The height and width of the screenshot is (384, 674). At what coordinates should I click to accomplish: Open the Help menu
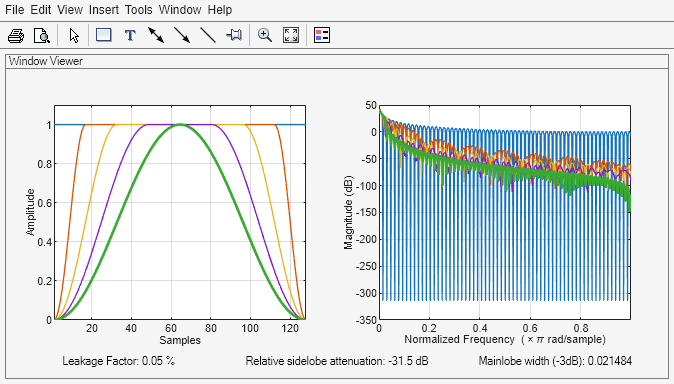(220, 9)
